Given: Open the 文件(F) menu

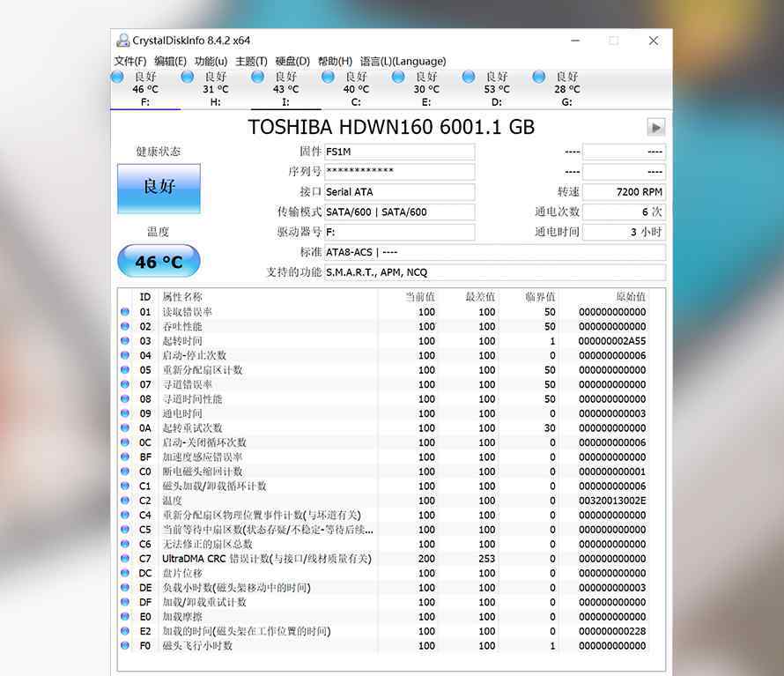Looking at the screenshot, I should click(x=130, y=61).
